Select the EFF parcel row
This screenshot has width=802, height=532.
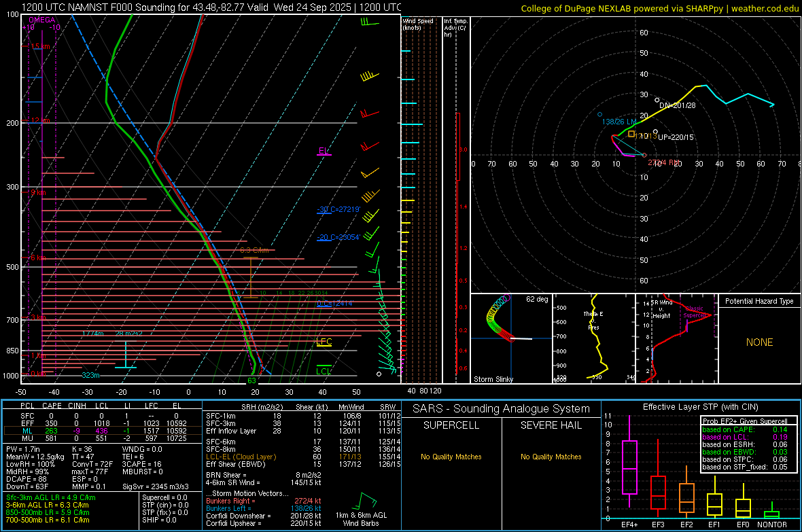[103, 423]
